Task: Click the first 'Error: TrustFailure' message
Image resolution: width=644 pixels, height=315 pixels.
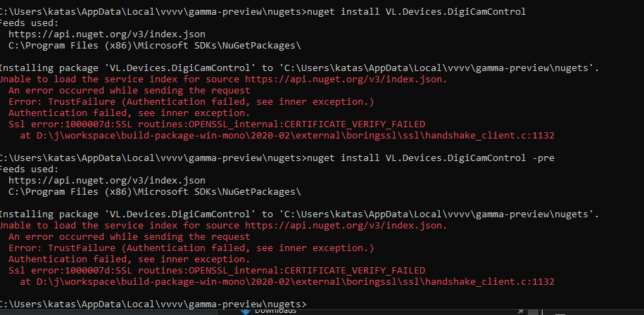Action: tap(191, 102)
